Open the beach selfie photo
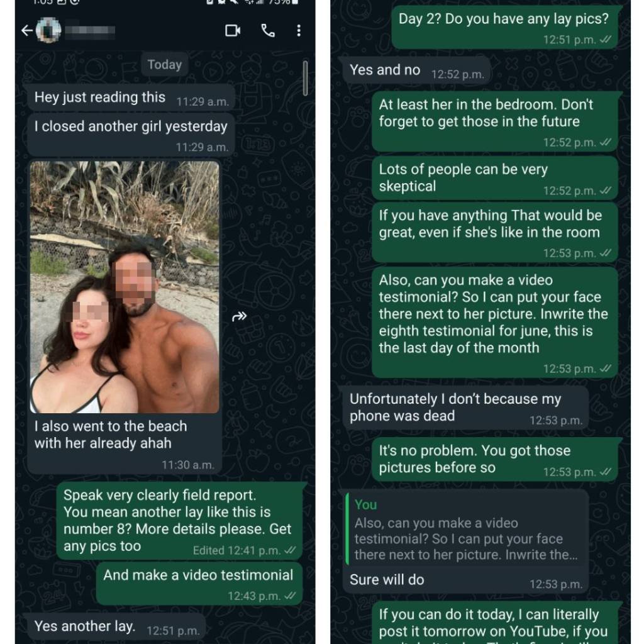Viewport: 644px width, 644px height. coord(125,287)
